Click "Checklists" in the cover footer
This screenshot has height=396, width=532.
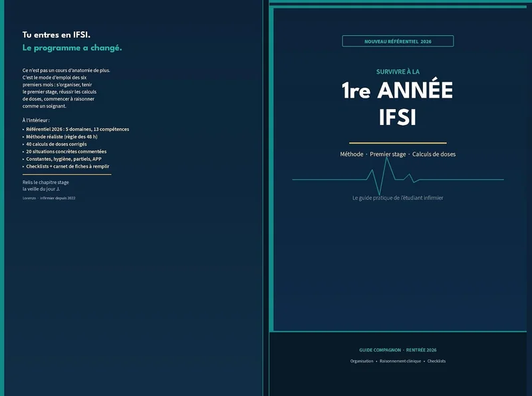point(436,361)
